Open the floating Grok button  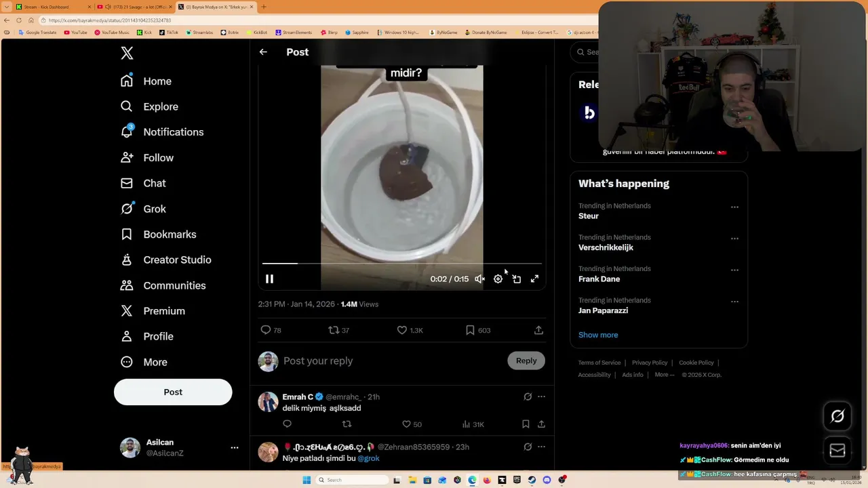[837, 416]
